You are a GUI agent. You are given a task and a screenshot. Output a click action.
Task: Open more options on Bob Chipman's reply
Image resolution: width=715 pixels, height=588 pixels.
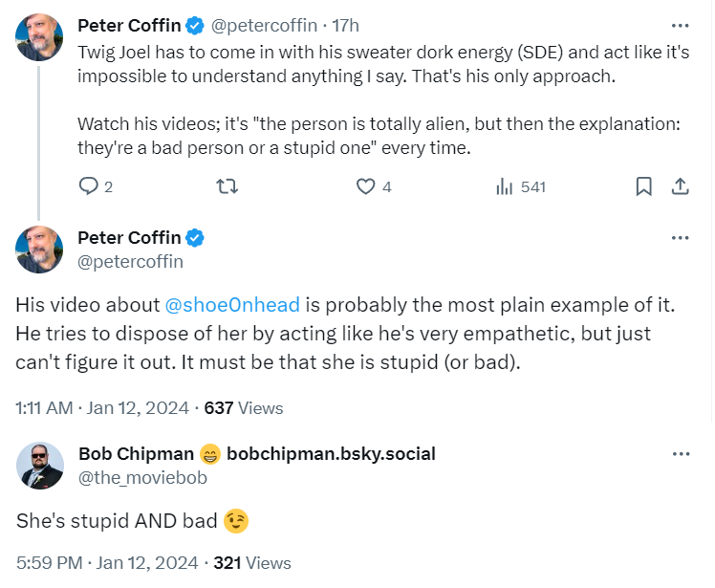681,453
